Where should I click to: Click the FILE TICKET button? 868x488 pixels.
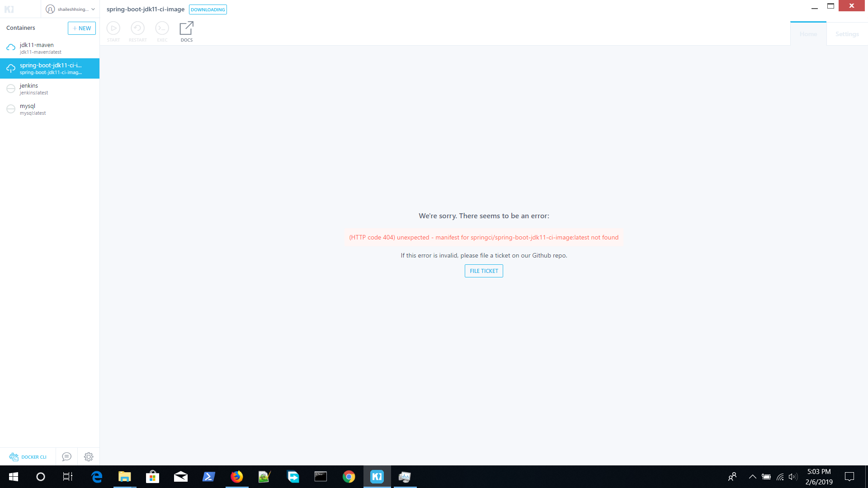483,271
